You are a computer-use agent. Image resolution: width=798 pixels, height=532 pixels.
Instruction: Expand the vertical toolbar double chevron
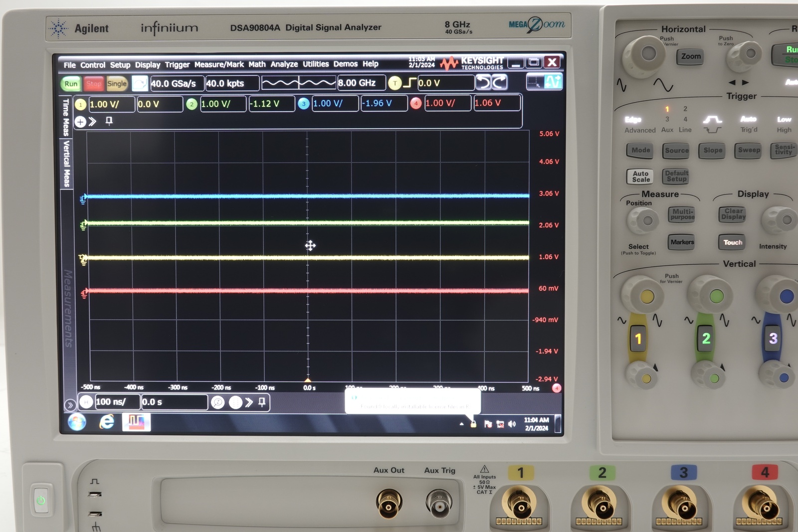pos(93,122)
